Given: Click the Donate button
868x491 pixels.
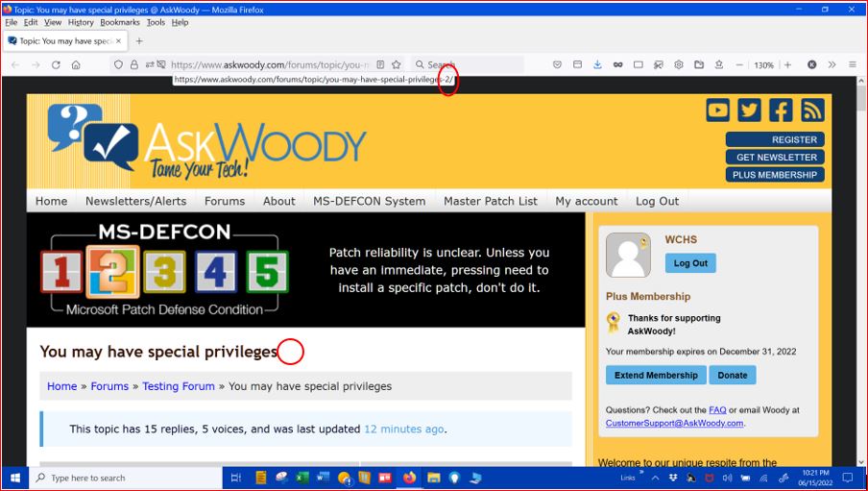Looking at the screenshot, I should 733,375.
